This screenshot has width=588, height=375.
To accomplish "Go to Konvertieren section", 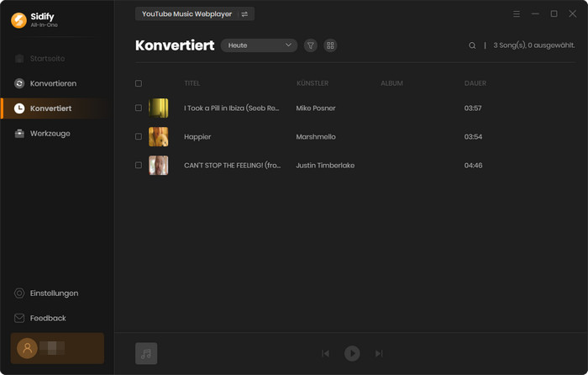I will coord(45,83).
